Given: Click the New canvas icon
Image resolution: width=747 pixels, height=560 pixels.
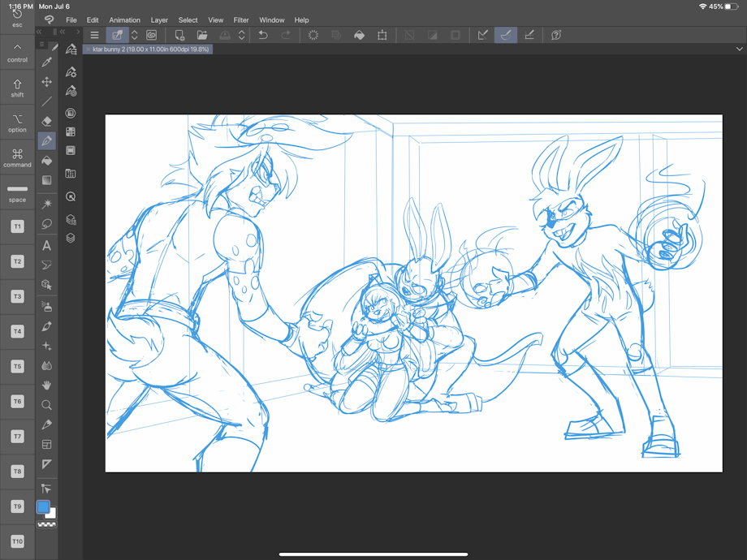Looking at the screenshot, I should coord(179,35).
